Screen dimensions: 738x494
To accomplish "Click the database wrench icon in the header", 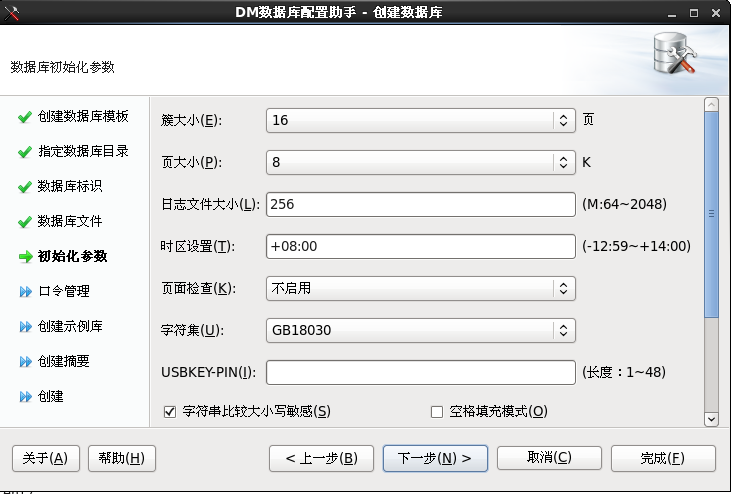I will [675, 53].
